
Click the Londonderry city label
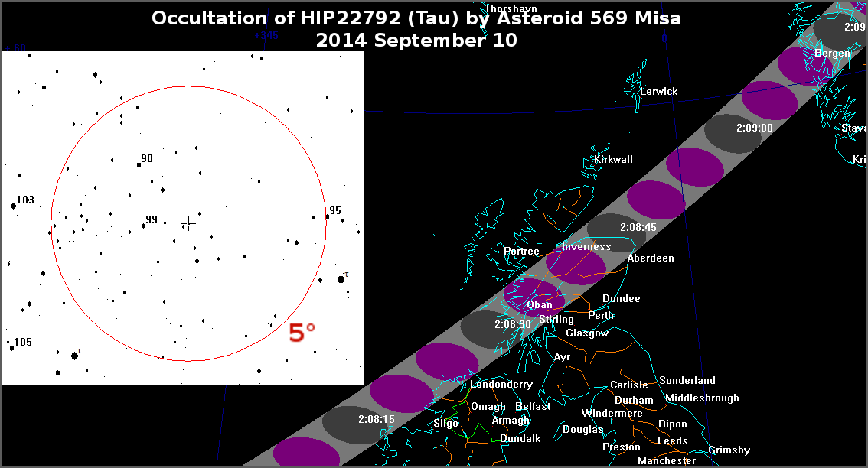pyautogui.click(x=501, y=384)
